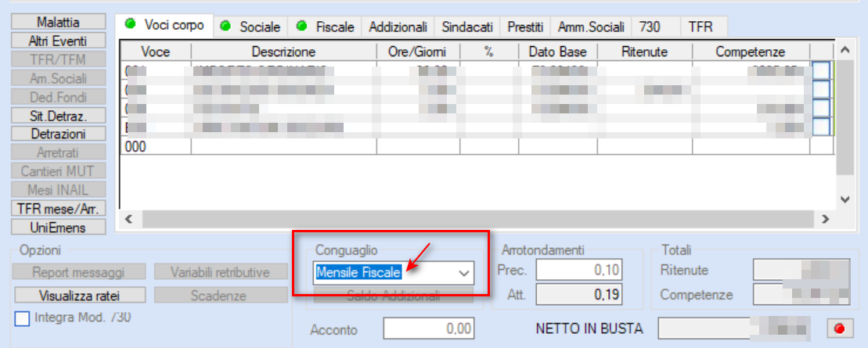
Task: Switch to Addizionali tab
Action: pos(398,27)
